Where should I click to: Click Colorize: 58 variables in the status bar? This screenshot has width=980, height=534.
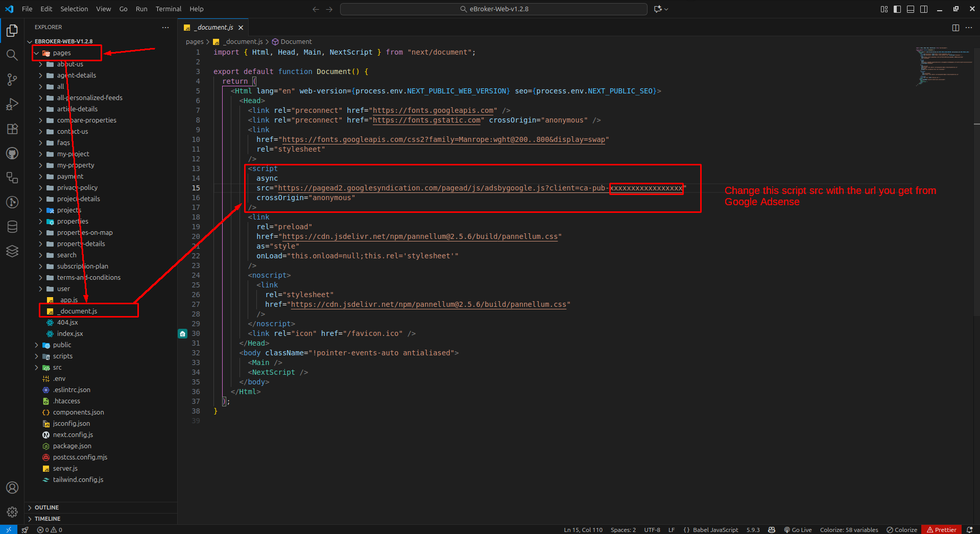849,529
